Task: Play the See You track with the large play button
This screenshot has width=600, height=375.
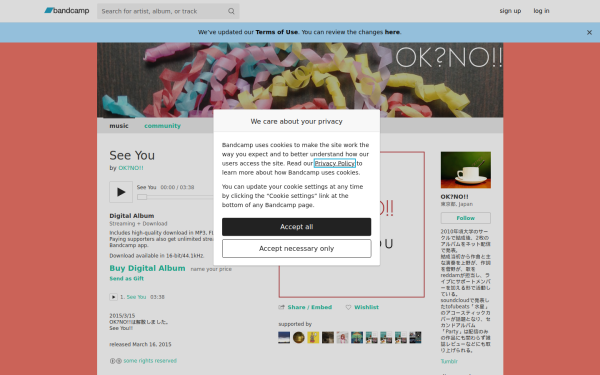Action: coord(121,192)
